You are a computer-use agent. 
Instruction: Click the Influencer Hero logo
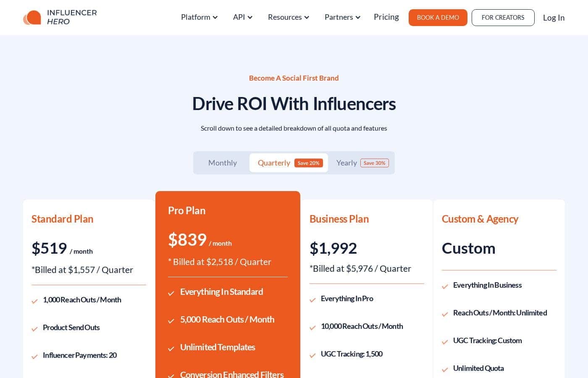click(x=60, y=17)
